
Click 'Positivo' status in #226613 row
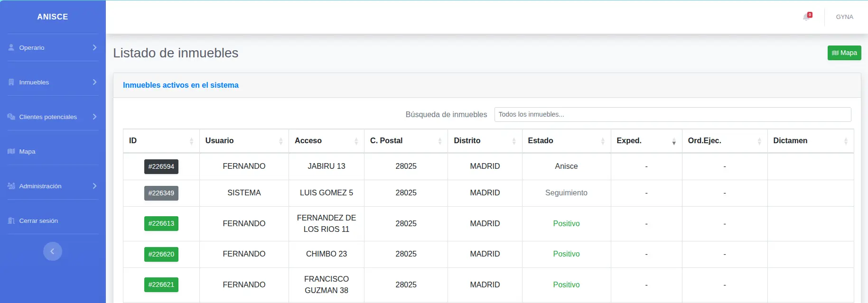566,223
